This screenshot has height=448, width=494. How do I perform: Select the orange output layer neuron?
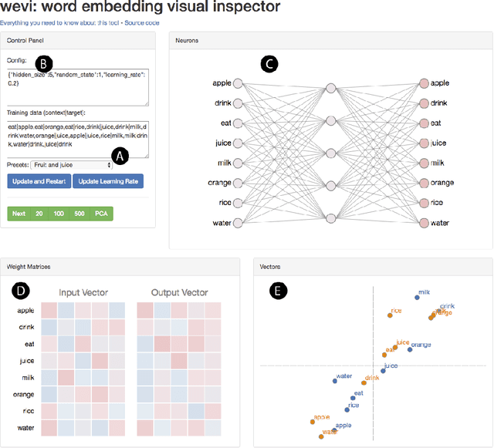click(423, 183)
